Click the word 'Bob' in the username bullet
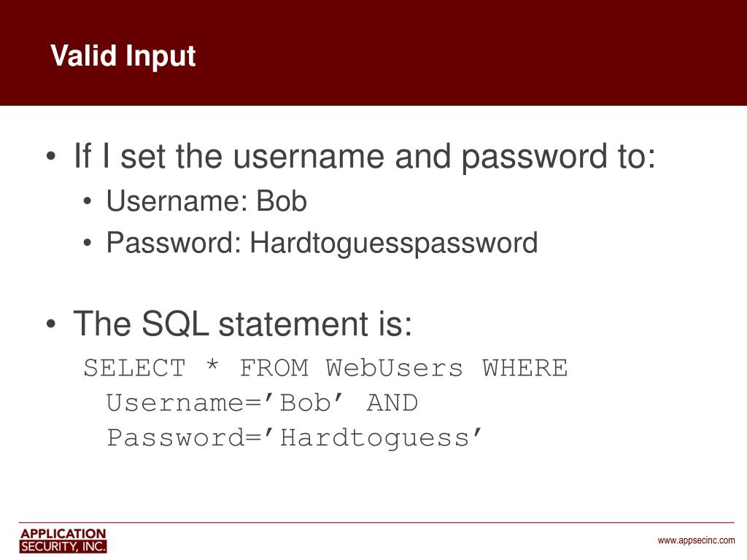 pos(282,201)
